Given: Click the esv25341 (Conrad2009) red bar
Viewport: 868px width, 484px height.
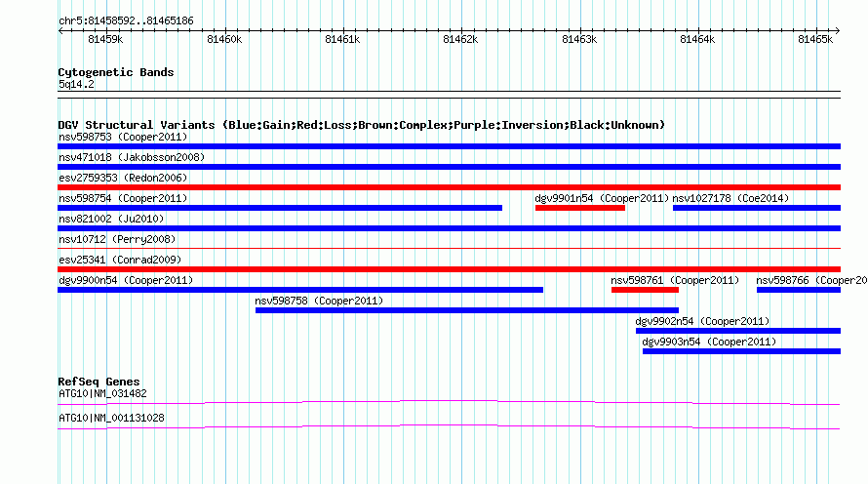Looking at the screenshot, I should pos(449,269).
